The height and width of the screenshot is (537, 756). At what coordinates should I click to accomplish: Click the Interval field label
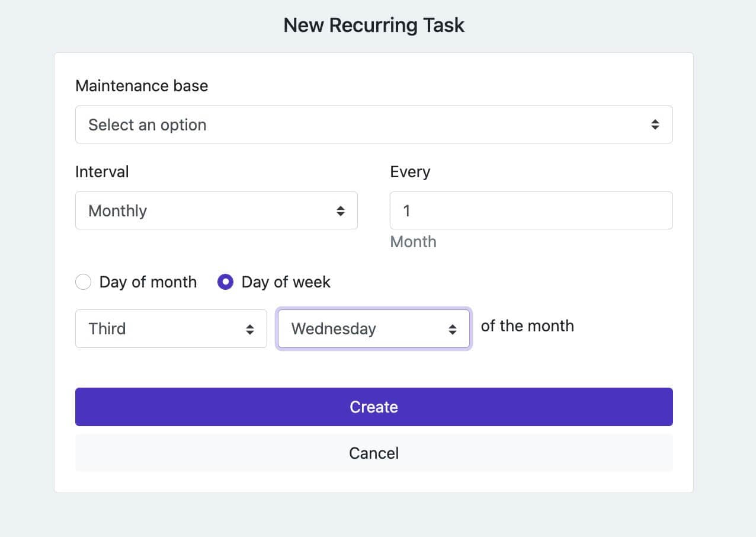[x=102, y=172]
